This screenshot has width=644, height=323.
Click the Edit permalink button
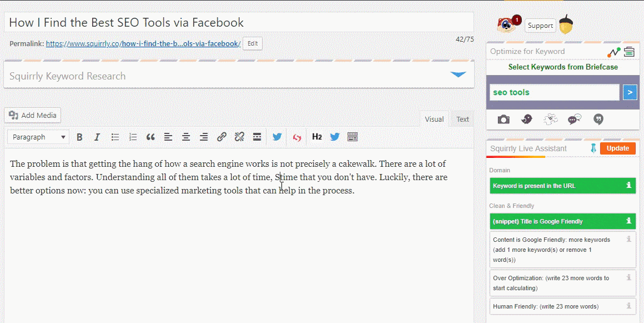(x=253, y=43)
